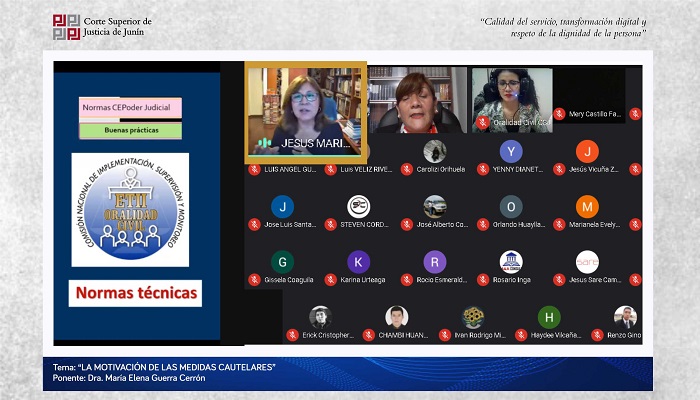Click the muted mic icon beside Renzo Gino
700x400 pixels.
[597, 335]
